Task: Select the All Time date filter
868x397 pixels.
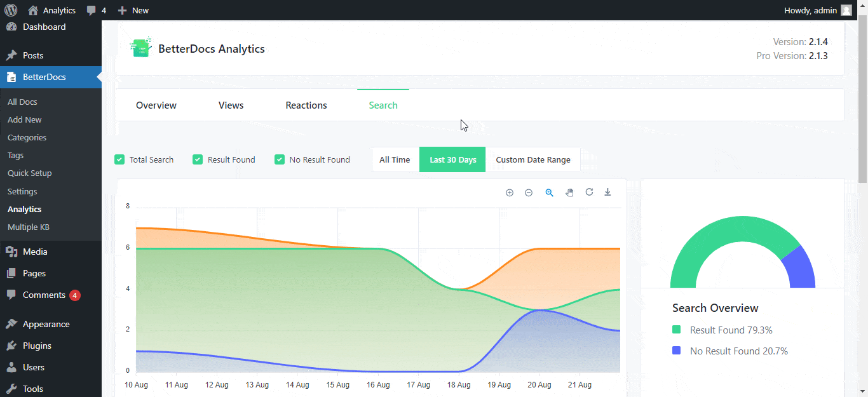Action: (395, 159)
